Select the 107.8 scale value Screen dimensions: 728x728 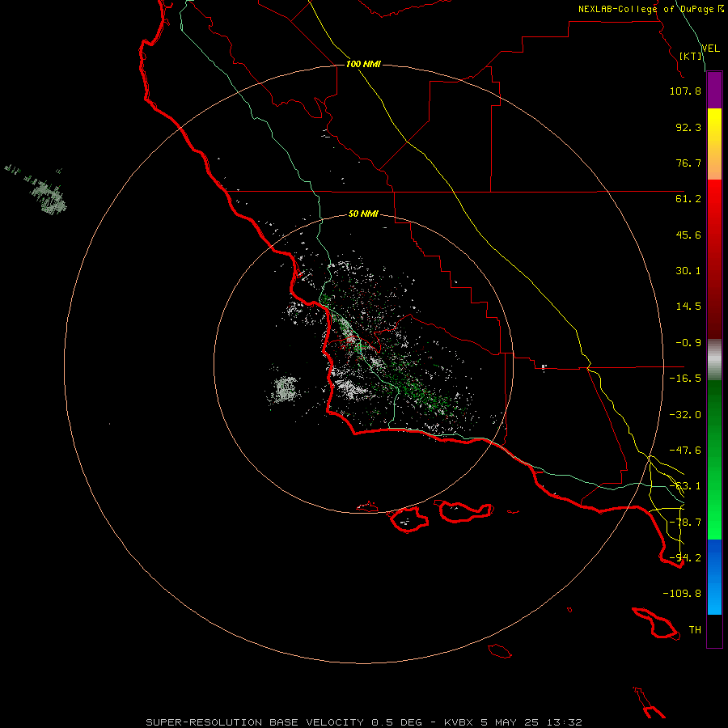coord(685,91)
